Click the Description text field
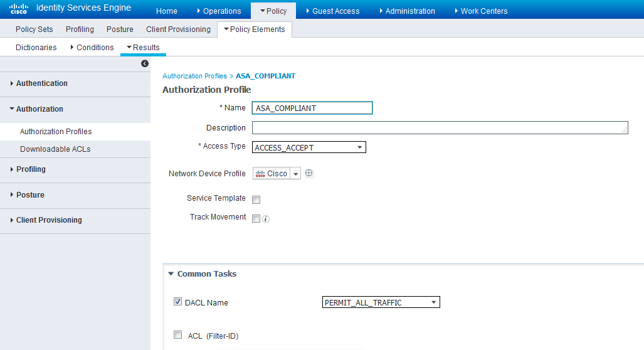 click(x=440, y=128)
